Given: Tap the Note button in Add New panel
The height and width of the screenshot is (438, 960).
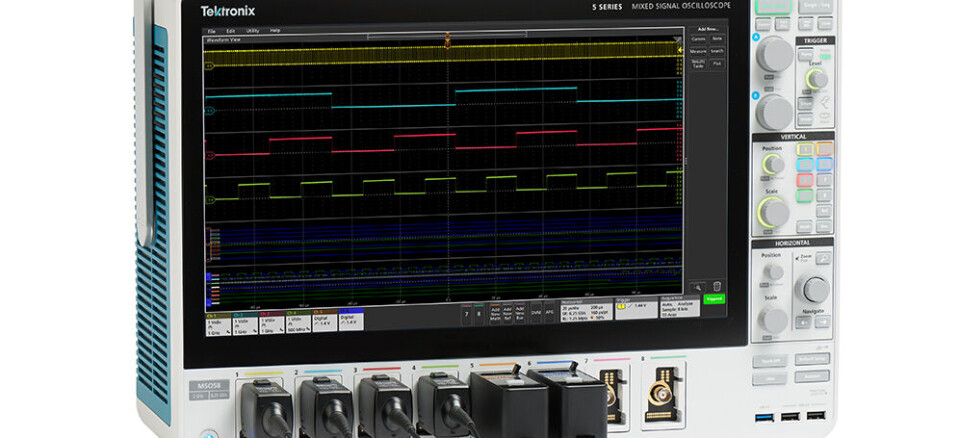Looking at the screenshot, I should point(717,39).
